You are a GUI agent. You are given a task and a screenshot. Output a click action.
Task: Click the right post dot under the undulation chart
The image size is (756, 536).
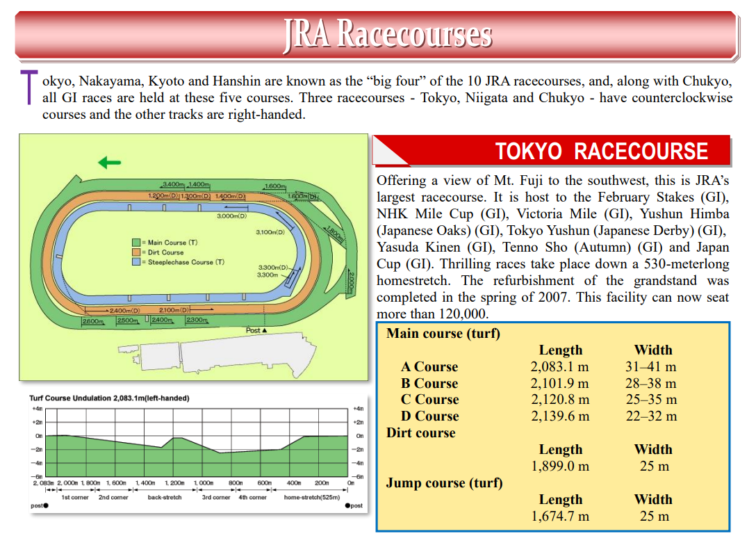[x=347, y=505]
